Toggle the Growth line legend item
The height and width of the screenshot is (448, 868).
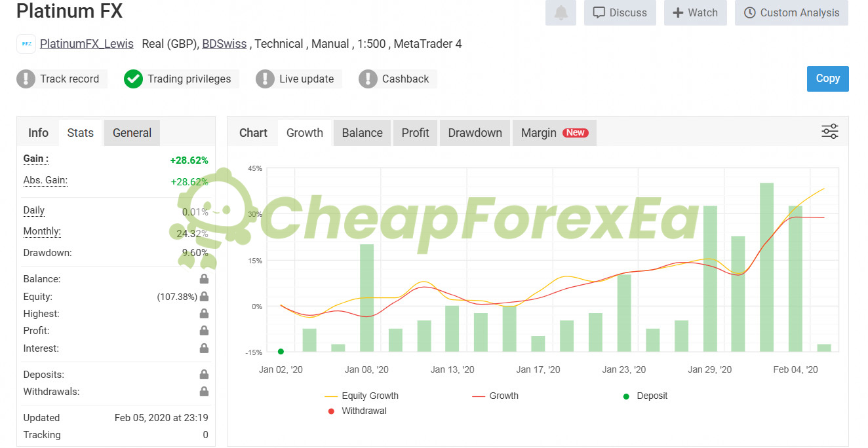pos(495,396)
